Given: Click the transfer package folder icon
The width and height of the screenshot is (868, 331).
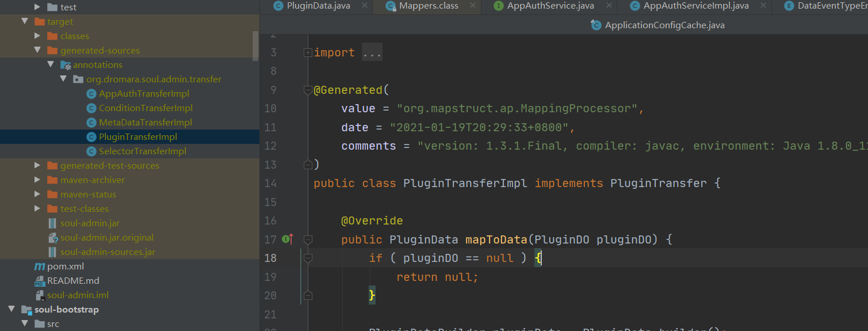Looking at the screenshot, I should [x=78, y=79].
